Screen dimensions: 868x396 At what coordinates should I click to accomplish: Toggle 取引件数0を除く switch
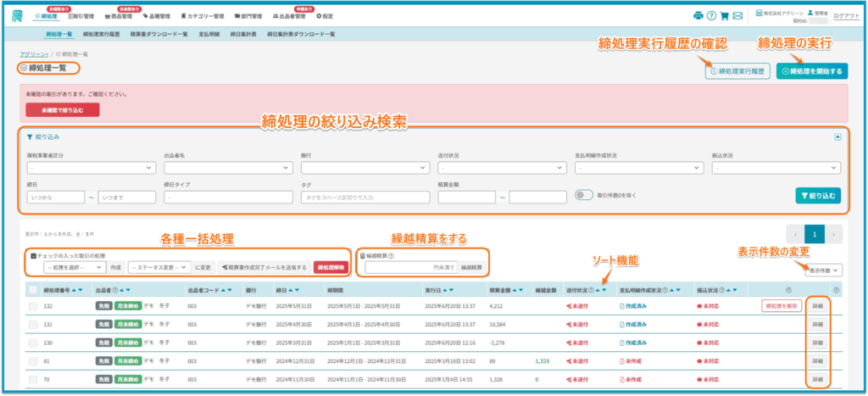583,195
